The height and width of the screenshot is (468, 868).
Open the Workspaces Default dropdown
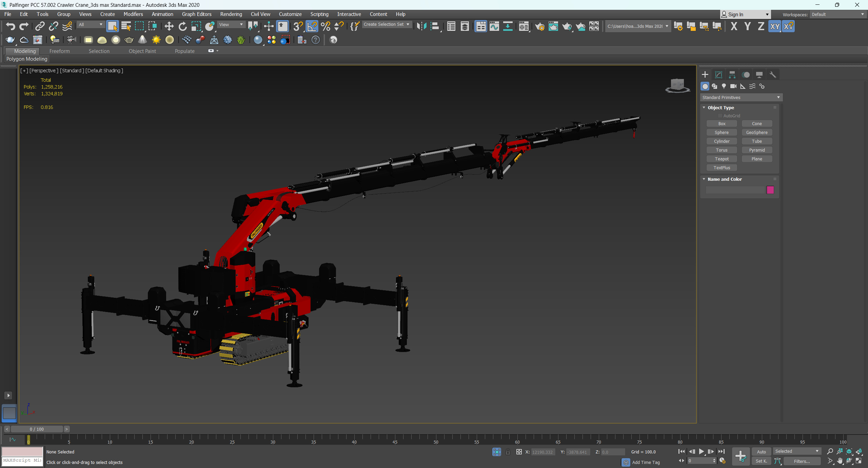point(838,14)
